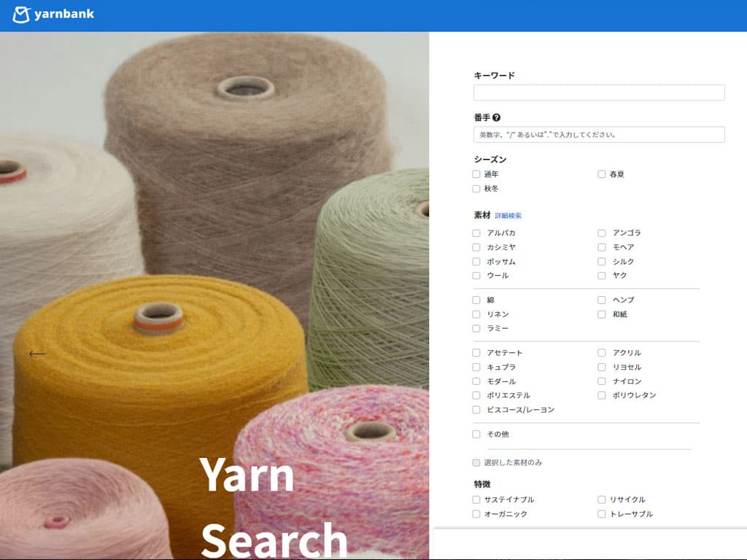
Task: Check the ラミー checkbox
Action: [x=476, y=328]
